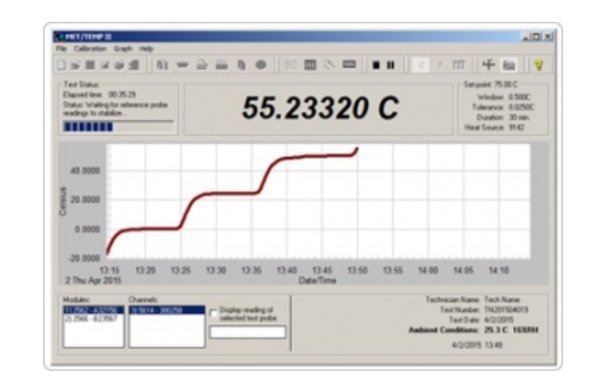Click the yellow lightbulb help icon
The width and height of the screenshot is (600, 390).
[x=539, y=65]
